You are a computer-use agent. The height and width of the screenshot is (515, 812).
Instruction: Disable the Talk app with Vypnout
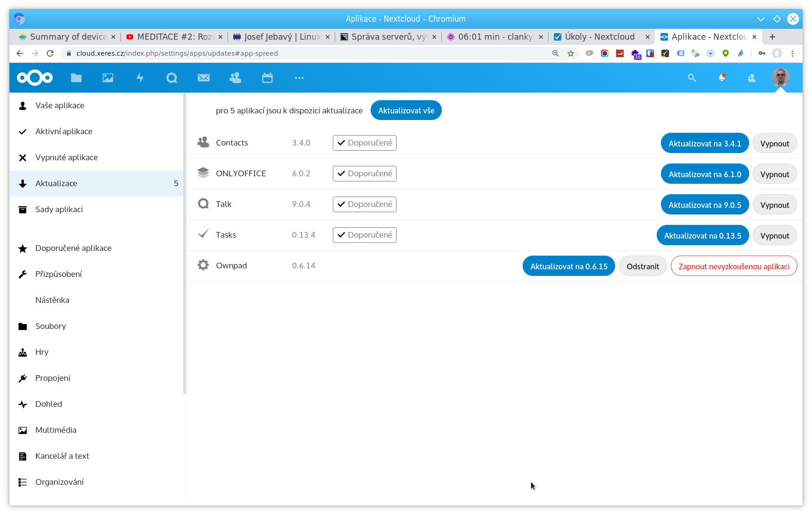(x=775, y=205)
